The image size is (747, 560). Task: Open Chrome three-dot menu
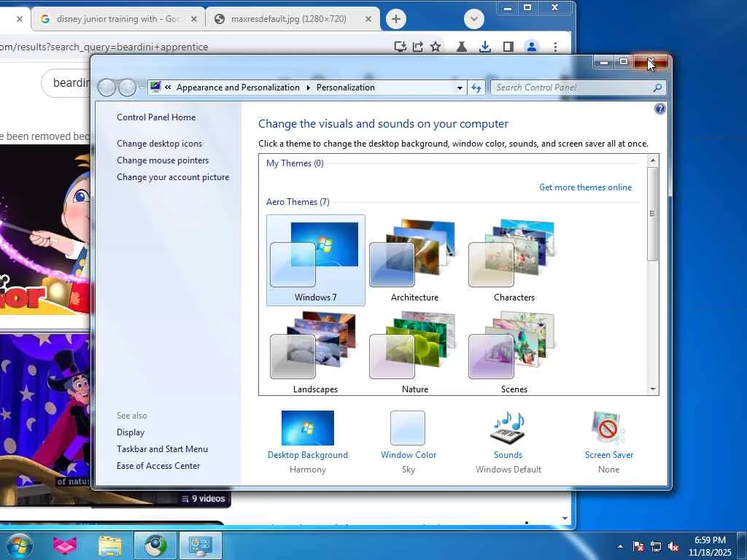point(555,47)
